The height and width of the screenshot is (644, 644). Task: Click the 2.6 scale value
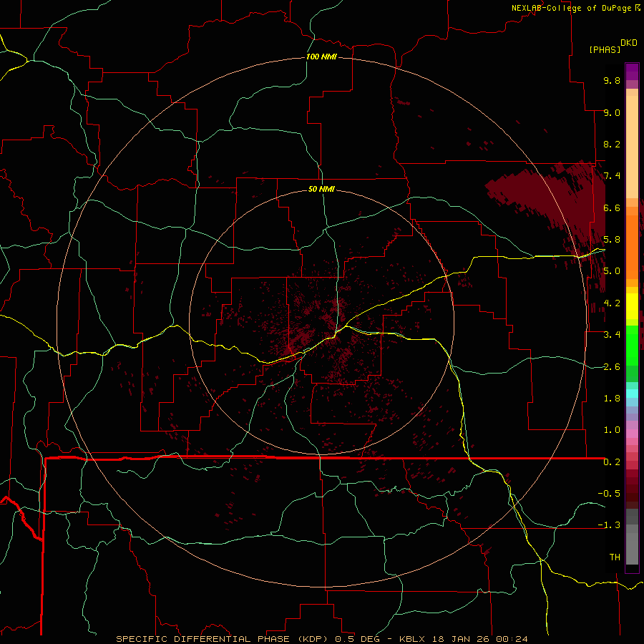pyautogui.click(x=612, y=367)
